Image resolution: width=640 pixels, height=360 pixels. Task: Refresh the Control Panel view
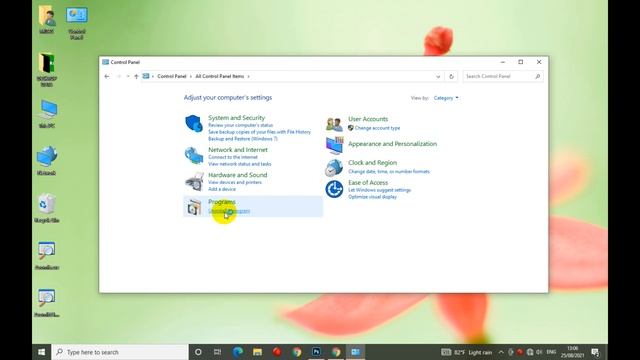click(451, 76)
